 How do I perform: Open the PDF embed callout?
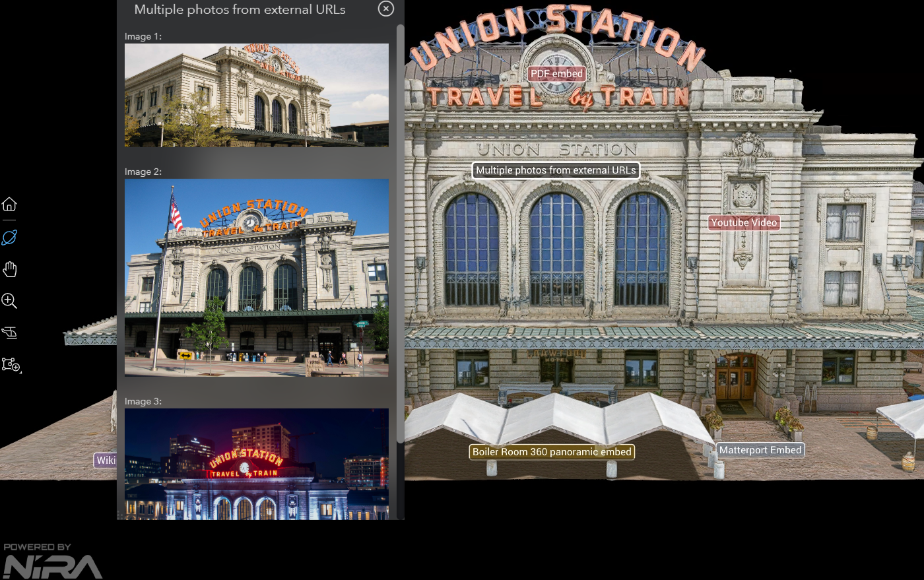tap(557, 74)
